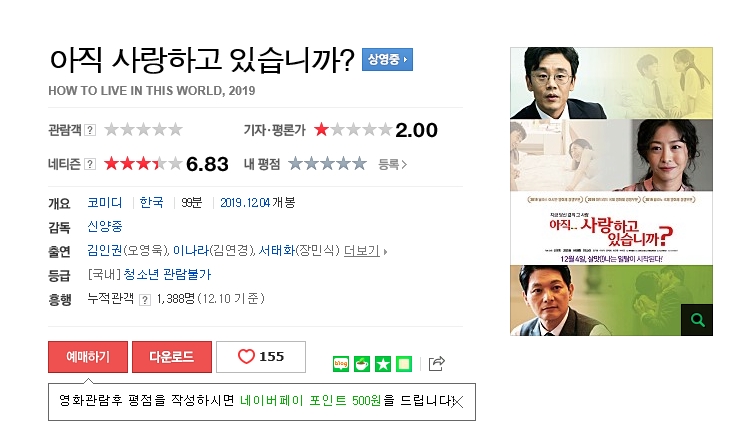Click the green star bookmark icon
The height and width of the screenshot is (444, 753).
tap(383, 364)
